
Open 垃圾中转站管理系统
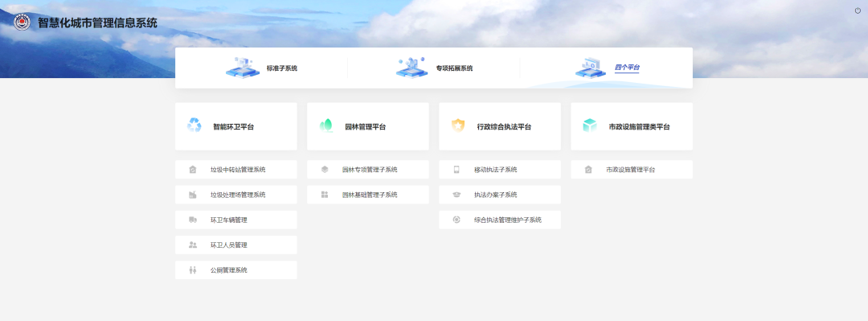pos(236,170)
